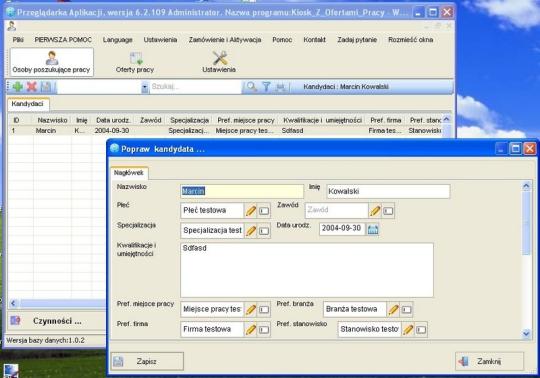The width and height of the screenshot is (540, 378).
Task: Clear Pref. miejsce pracy with eraser icon
Action: click(264, 309)
